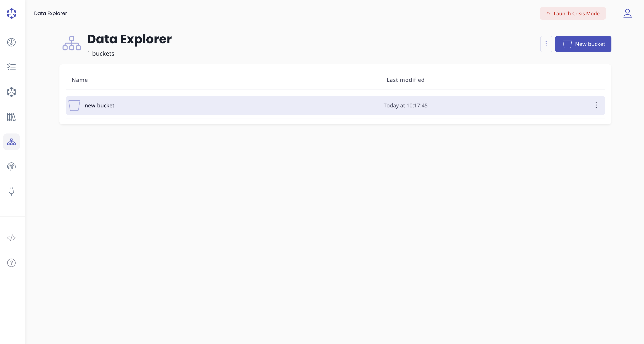The height and width of the screenshot is (344, 644).
Task: Open new-bucket row three-dot menu
Action: pyautogui.click(x=596, y=105)
